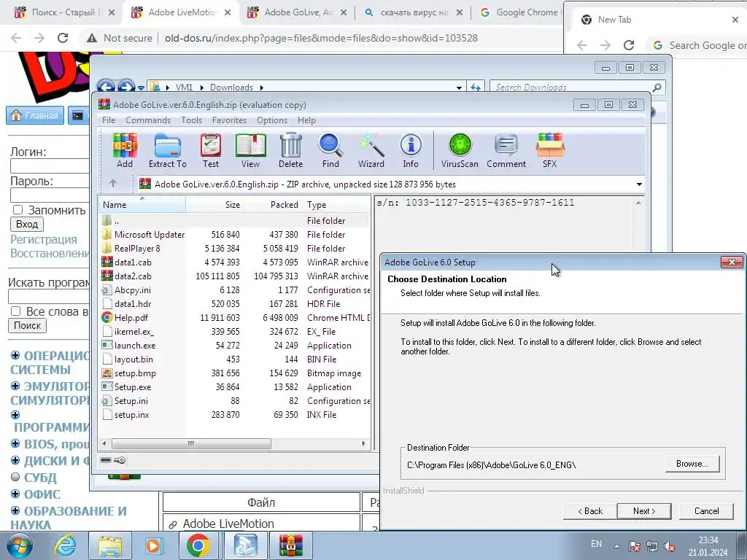
Task: Click the Add icon in WinRAR toolbar
Action: (x=125, y=150)
